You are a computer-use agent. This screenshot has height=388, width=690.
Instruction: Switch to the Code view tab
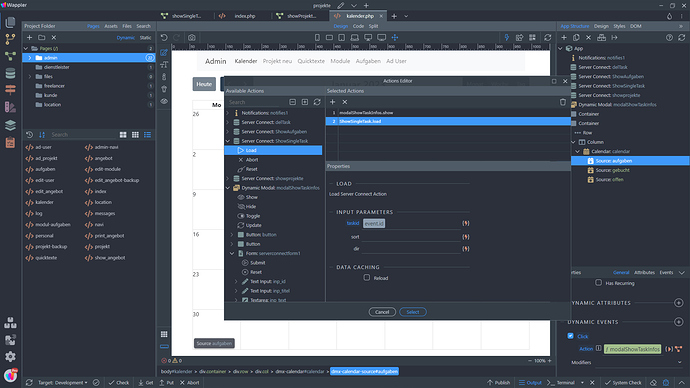[358, 26]
